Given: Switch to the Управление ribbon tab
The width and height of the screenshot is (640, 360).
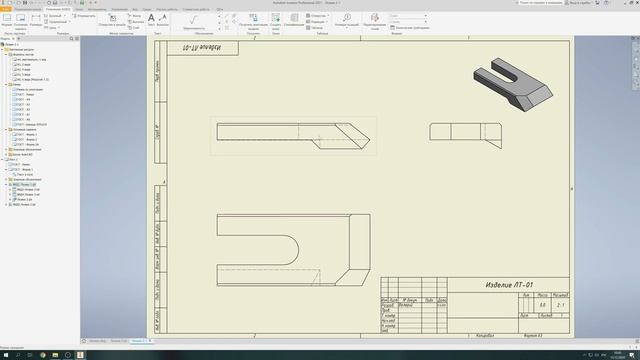Looking at the screenshot, I should [x=120, y=9].
